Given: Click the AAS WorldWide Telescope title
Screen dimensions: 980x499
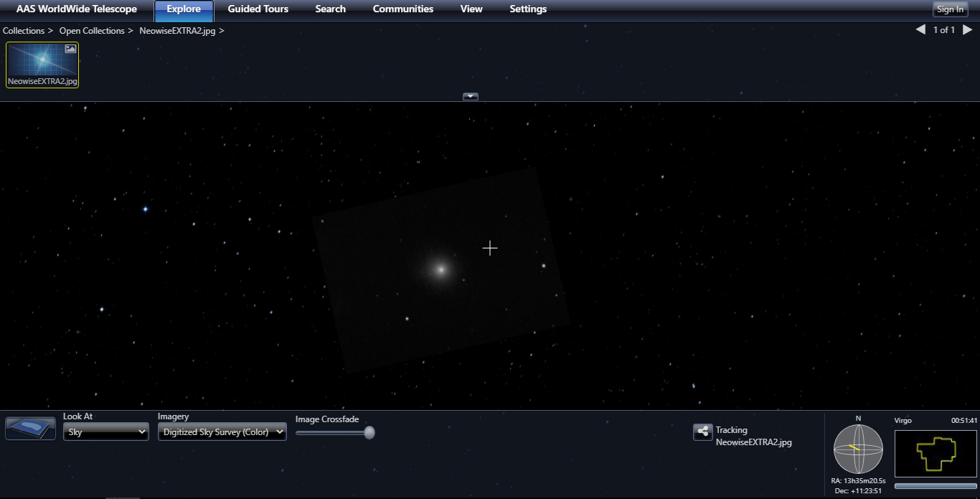Looking at the screenshot, I should (x=77, y=9).
